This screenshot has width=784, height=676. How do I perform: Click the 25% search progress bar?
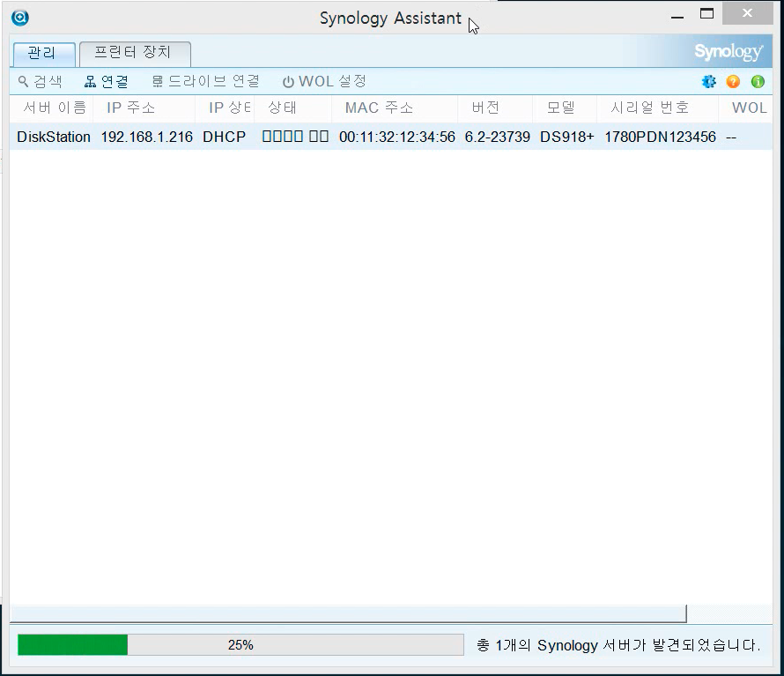240,645
